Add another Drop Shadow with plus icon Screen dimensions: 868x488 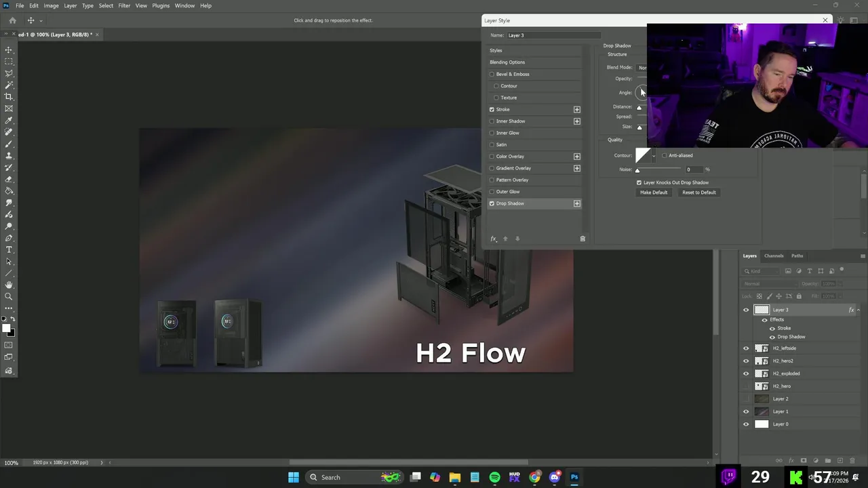577,203
